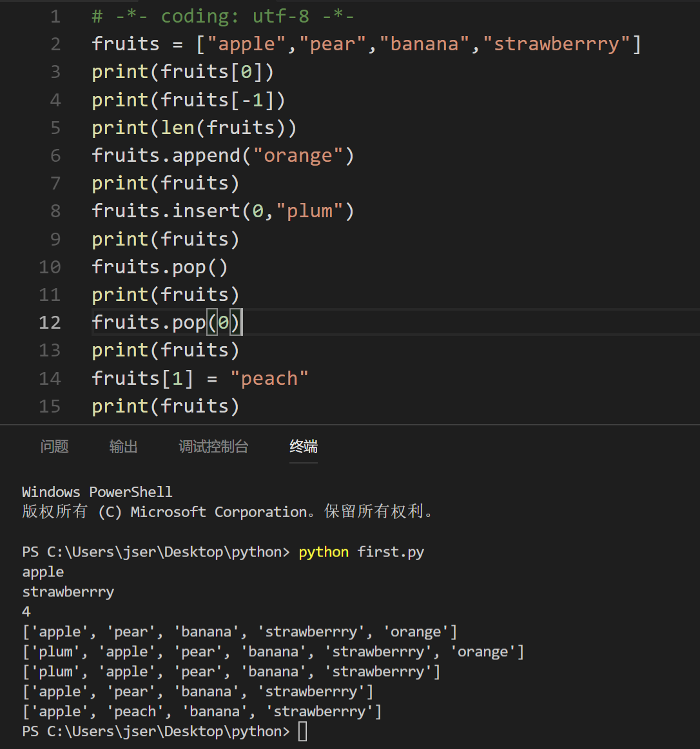Click the 'python first.py' command in terminal
The width and height of the screenshot is (700, 749).
[x=361, y=552]
